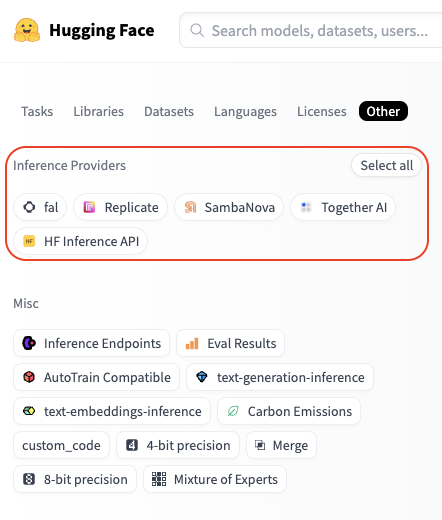Screen dimensions: 442x520
Task: Click the 8-bit precision icon
Action: (x=29, y=479)
